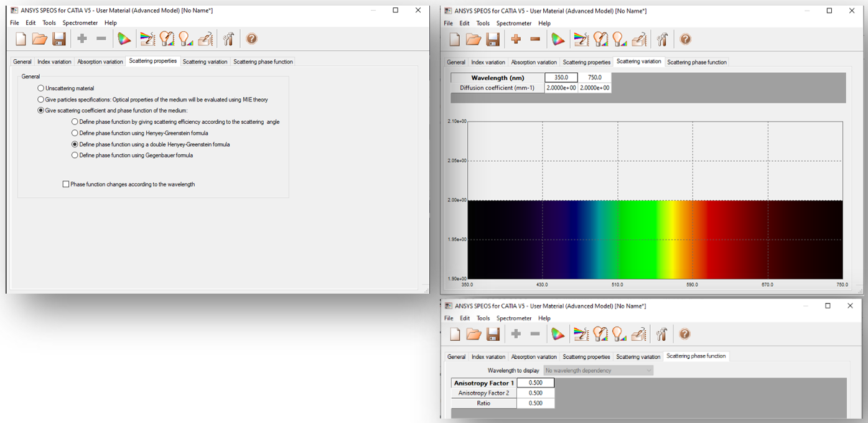Click color triangle icon in the radio-options window
Screen dimensions: 868x423
click(124, 39)
